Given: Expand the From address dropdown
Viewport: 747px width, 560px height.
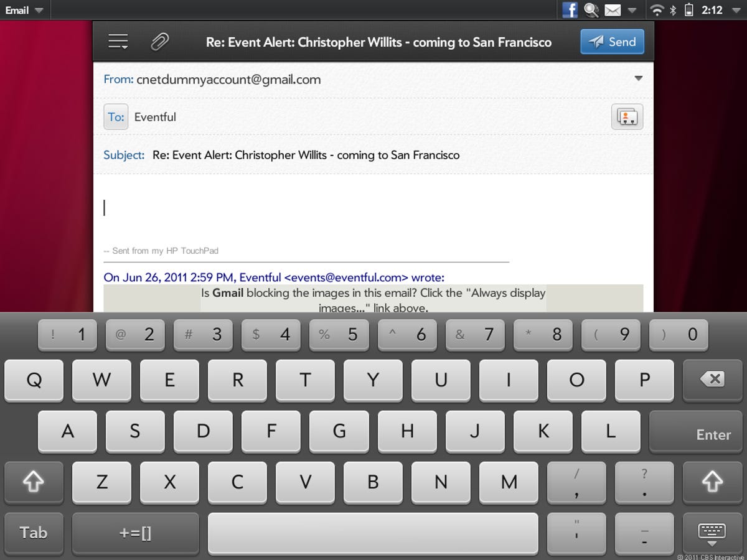Looking at the screenshot, I should coord(639,79).
